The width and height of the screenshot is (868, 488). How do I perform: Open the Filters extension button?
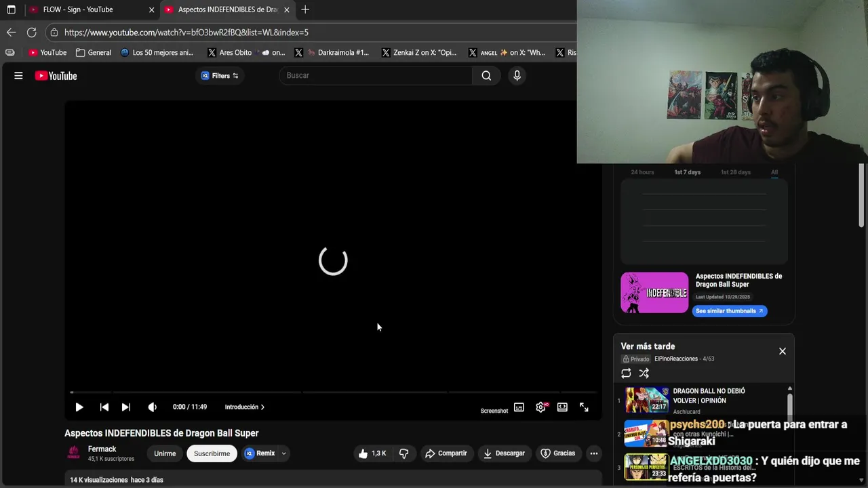(x=220, y=76)
